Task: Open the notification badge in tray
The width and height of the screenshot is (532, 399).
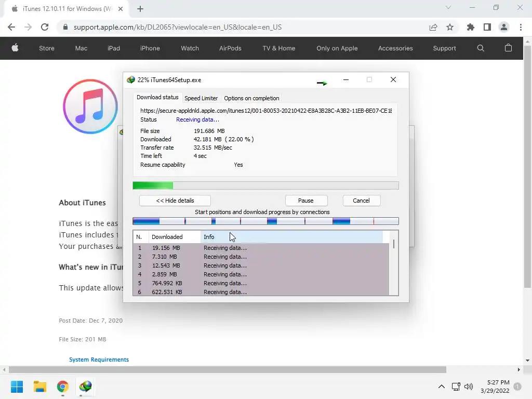Action: (517, 387)
